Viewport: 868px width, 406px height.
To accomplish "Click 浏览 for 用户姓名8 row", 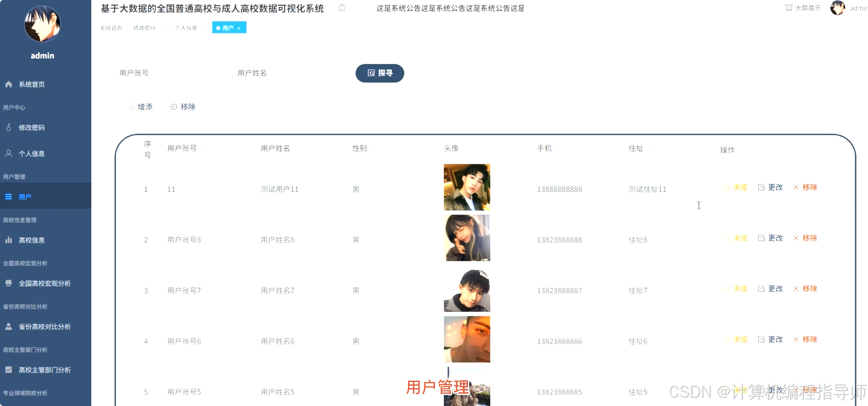I will click(x=736, y=238).
